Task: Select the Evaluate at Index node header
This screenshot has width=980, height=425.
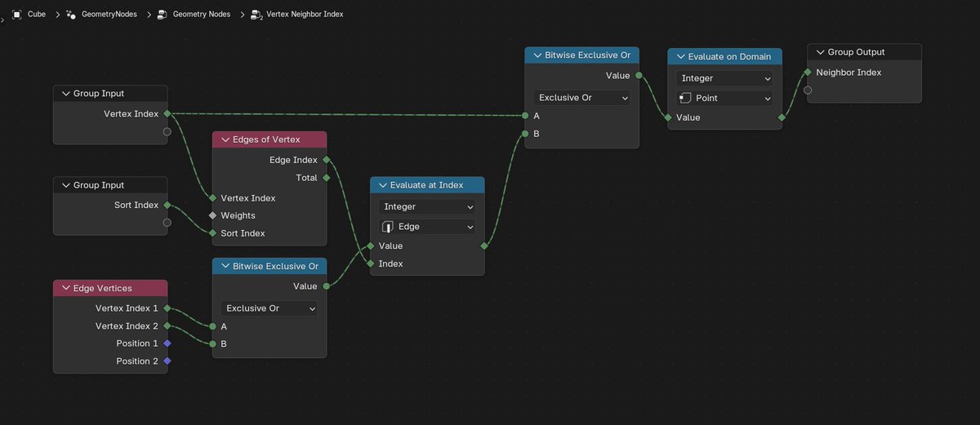Action: coord(427,185)
